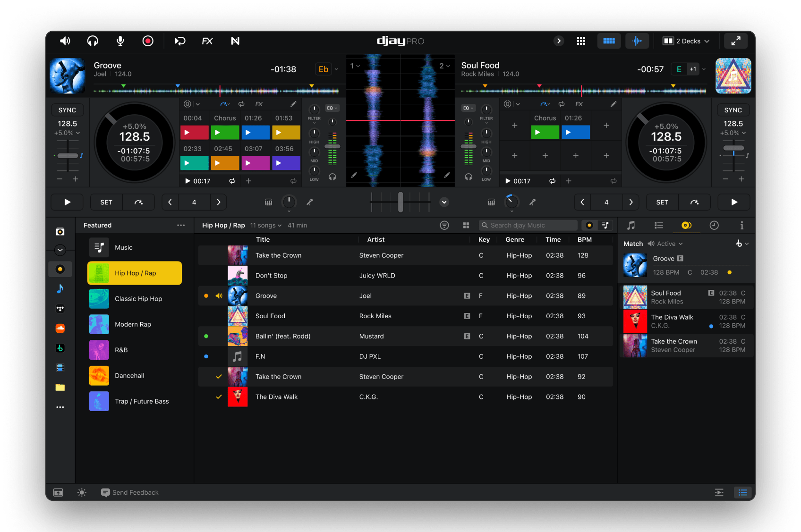The image size is (801, 532).
Task: Toggle the four-bar pads view button
Action: click(x=609, y=41)
